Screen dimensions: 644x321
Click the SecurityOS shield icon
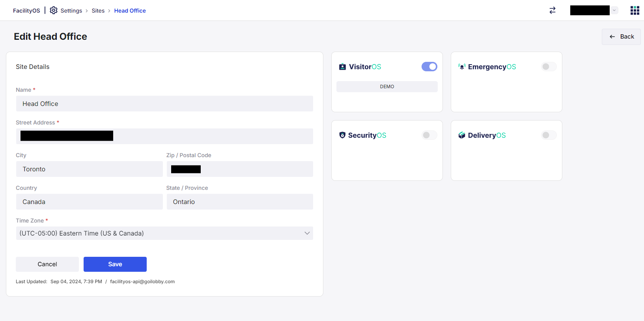click(x=342, y=135)
